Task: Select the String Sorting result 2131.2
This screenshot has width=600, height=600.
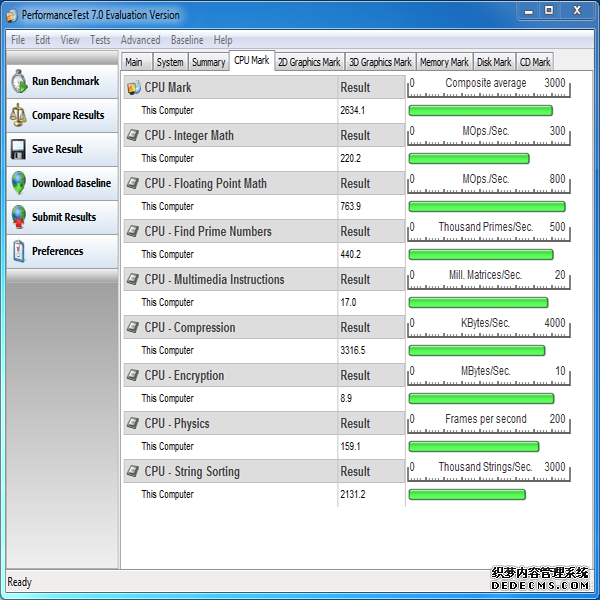Action: coord(352,494)
